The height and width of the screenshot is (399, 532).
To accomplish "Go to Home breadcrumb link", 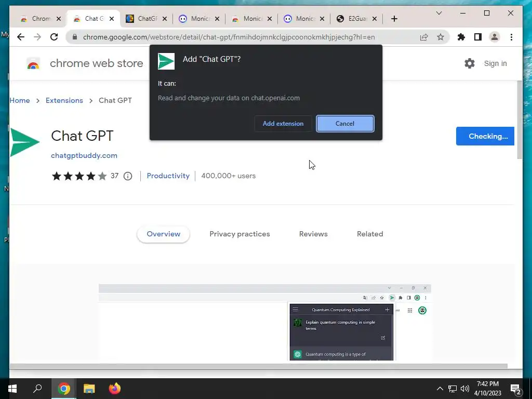I will pos(20,100).
